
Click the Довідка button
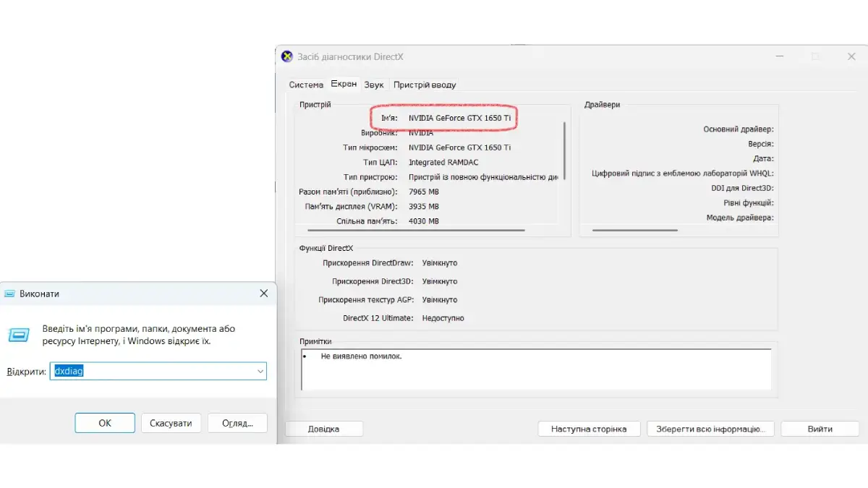click(323, 429)
